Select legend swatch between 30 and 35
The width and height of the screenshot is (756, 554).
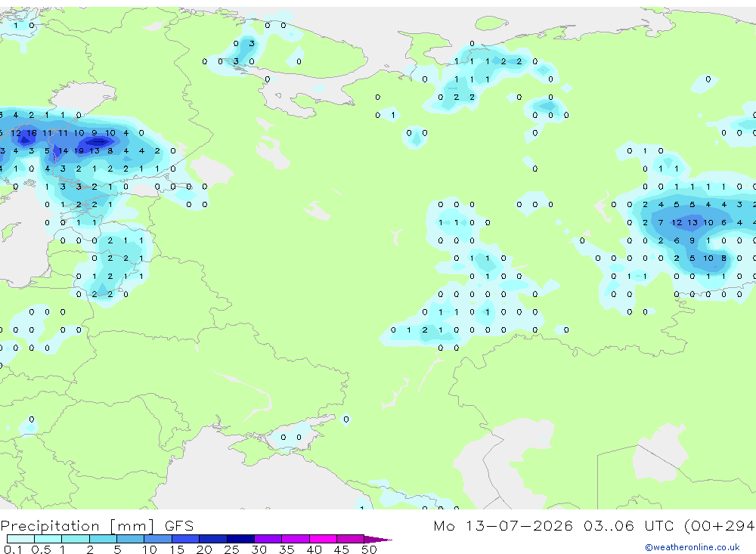[x=268, y=539]
